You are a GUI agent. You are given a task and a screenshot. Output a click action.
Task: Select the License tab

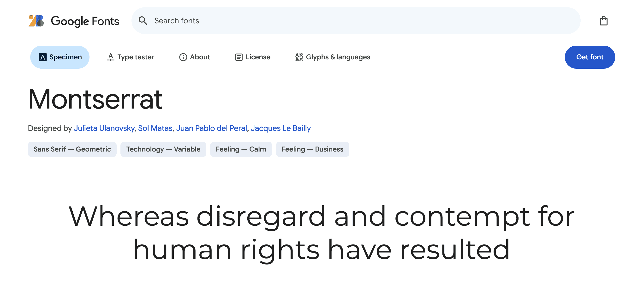click(x=258, y=57)
